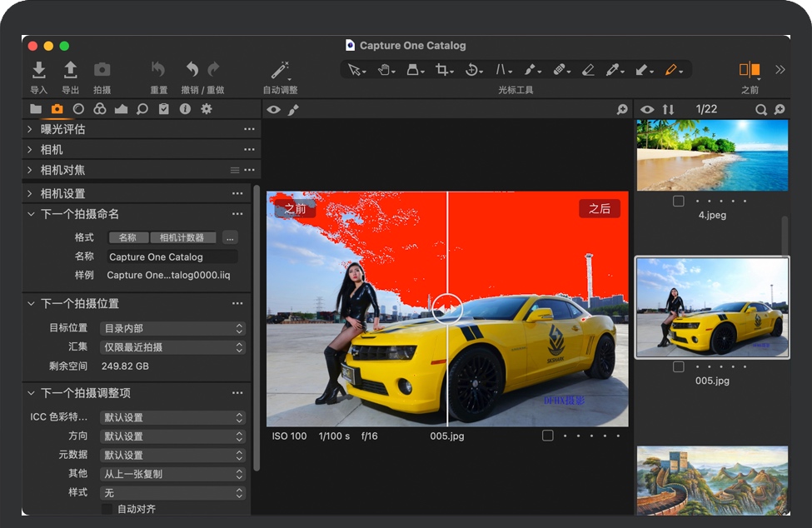
Task: Click the Undo arrow in toolbar
Action: tap(192, 70)
